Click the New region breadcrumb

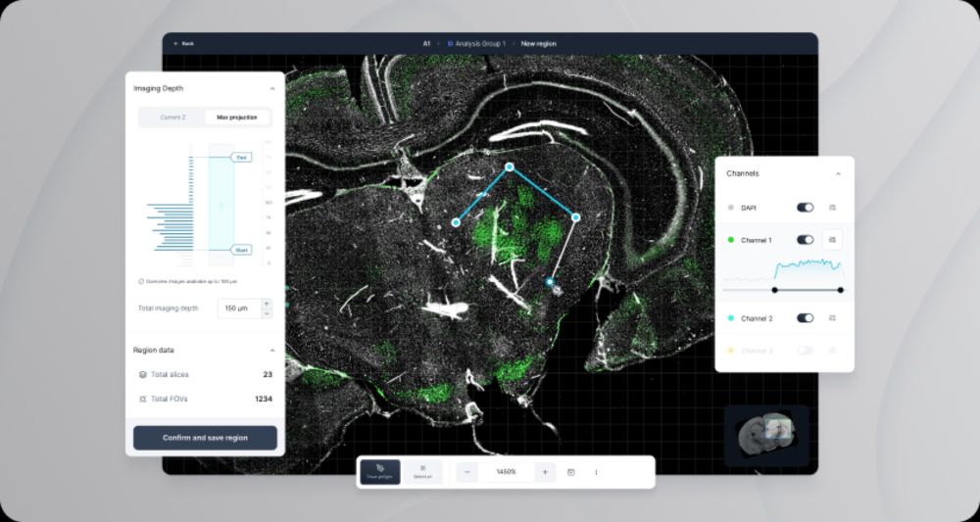pyautogui.click(x=538, y=44)
